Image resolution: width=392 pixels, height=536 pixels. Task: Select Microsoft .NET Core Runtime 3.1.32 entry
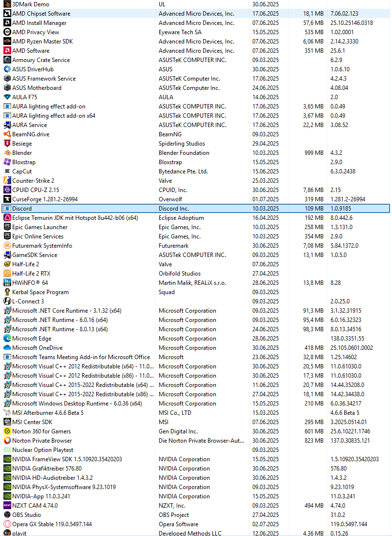pos(66,311)
